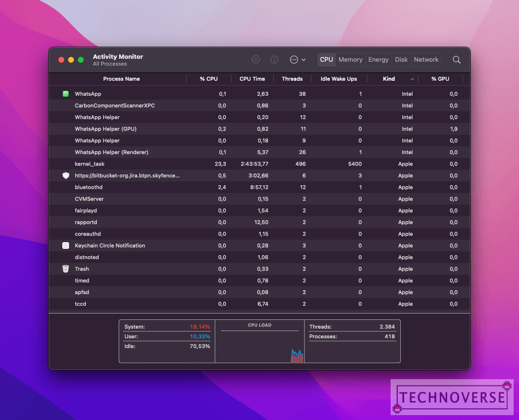Click GPU value 1,9 of WhatsApp Helper (GPU)
The width and height of the screenshot is (519, 420).
pos(454,129)
